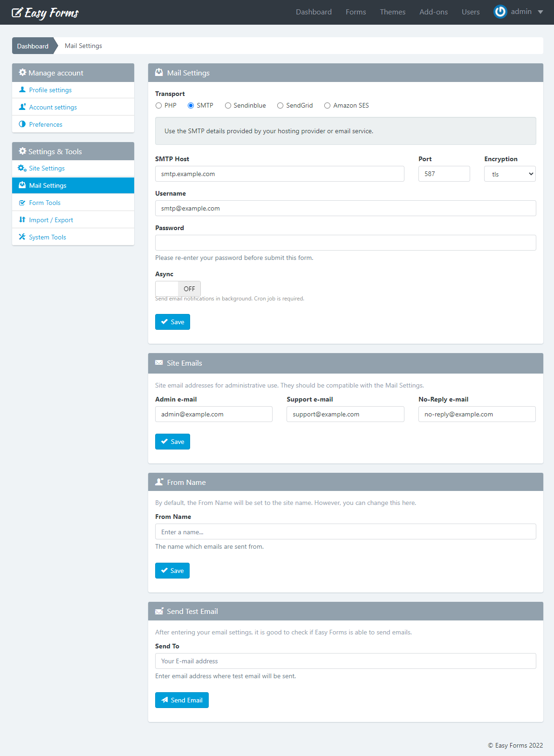Select the SMTP transport radio

[191, 106]
